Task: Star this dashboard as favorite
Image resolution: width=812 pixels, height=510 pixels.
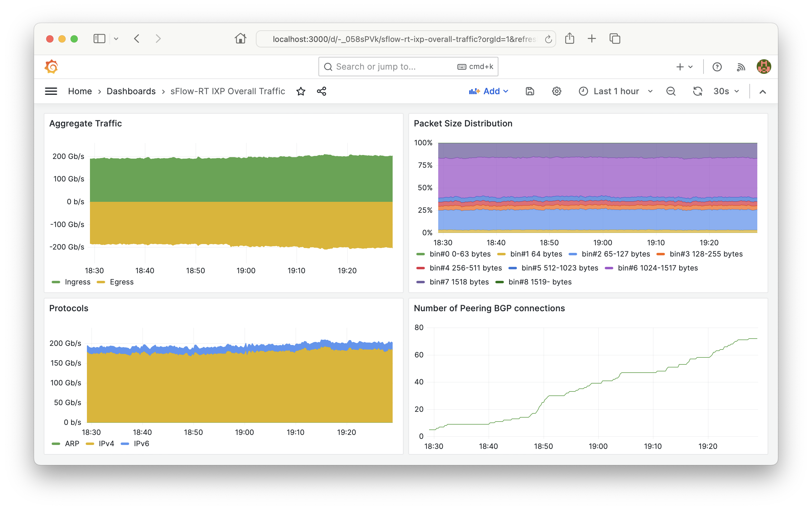Action: coord(301,91)
